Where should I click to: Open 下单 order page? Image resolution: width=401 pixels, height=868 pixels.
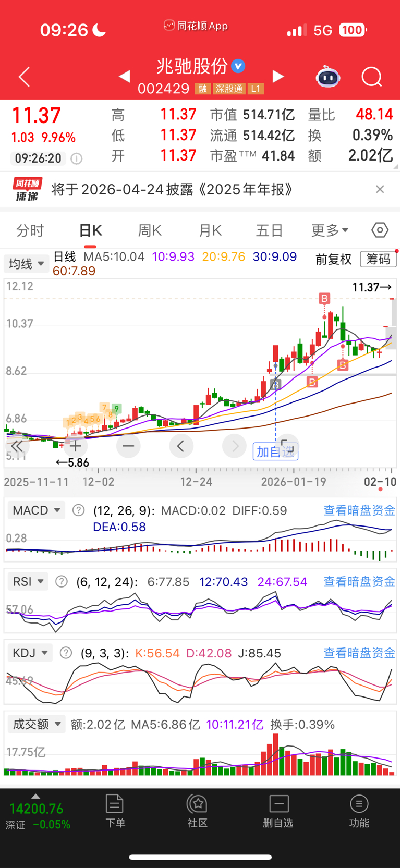click(115, 811)
